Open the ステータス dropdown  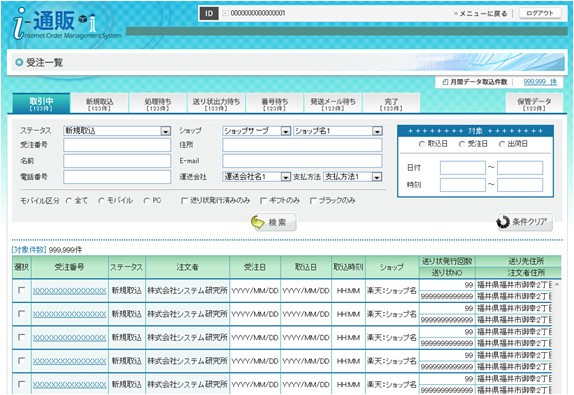click(117, 131)
